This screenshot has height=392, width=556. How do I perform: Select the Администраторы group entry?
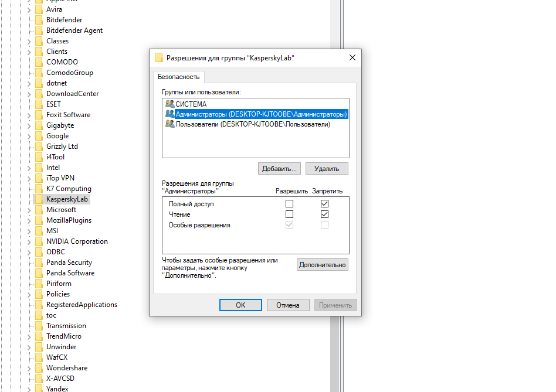click(x=256, y=114)
